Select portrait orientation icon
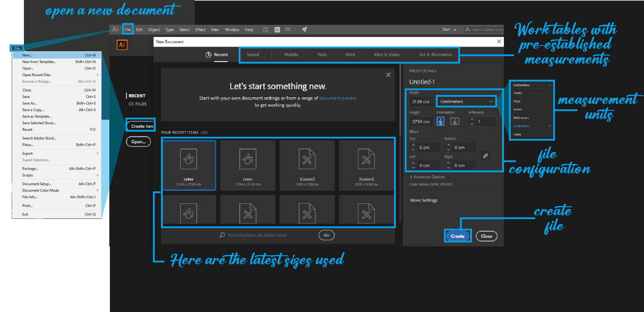The width and height of the screenshot is (644, 312). pos(440,121)
